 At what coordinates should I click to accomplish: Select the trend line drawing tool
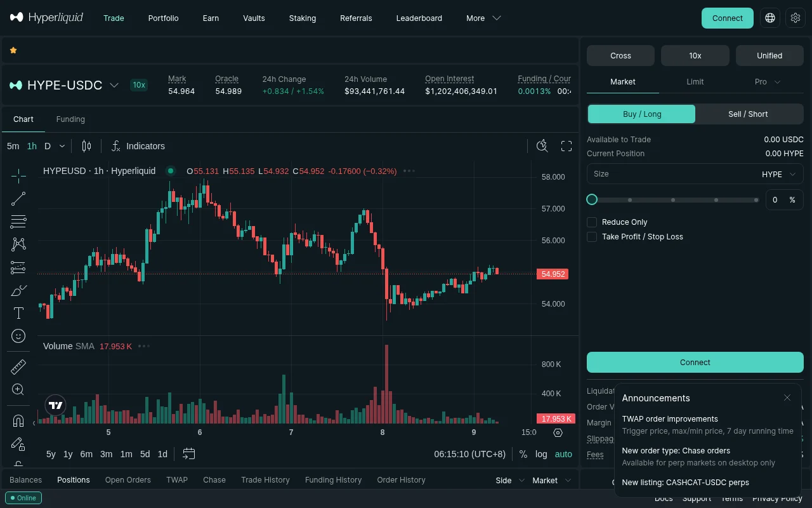point(18,199)
